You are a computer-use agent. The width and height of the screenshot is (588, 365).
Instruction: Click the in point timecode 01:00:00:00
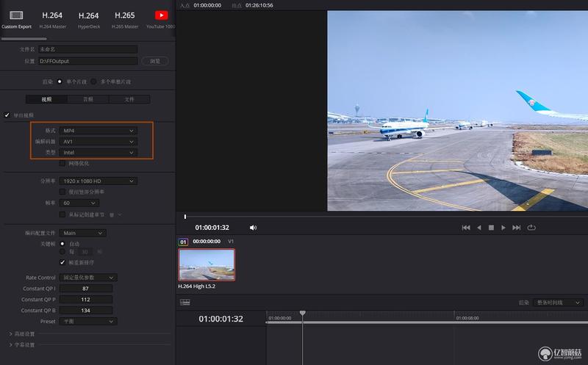207,5
